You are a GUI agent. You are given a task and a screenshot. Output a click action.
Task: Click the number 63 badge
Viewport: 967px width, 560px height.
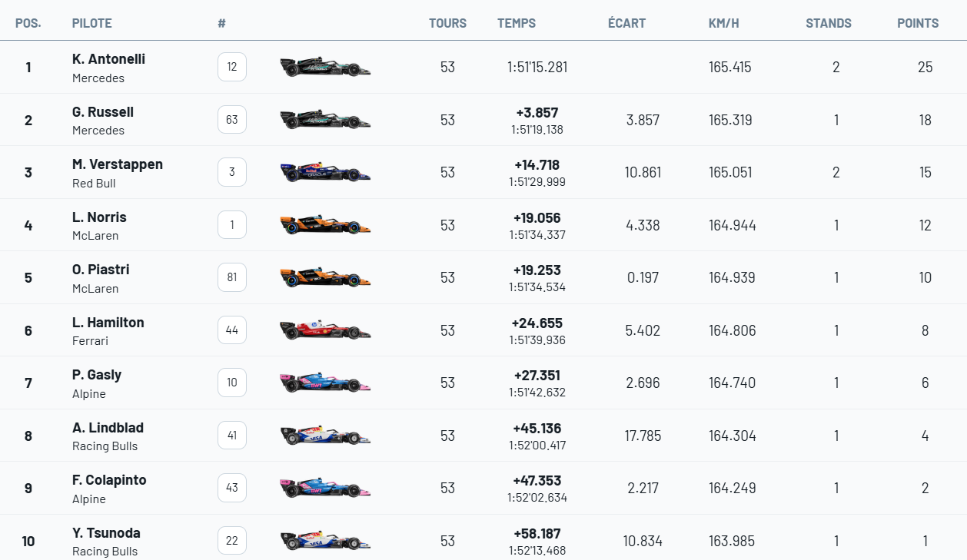pos(232,120)
